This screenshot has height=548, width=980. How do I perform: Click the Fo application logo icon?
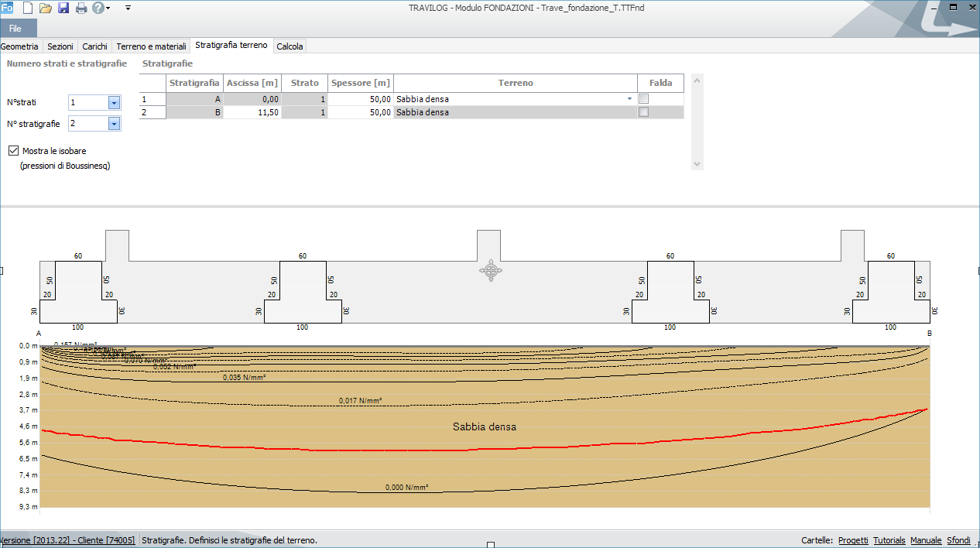coord(8,9)
